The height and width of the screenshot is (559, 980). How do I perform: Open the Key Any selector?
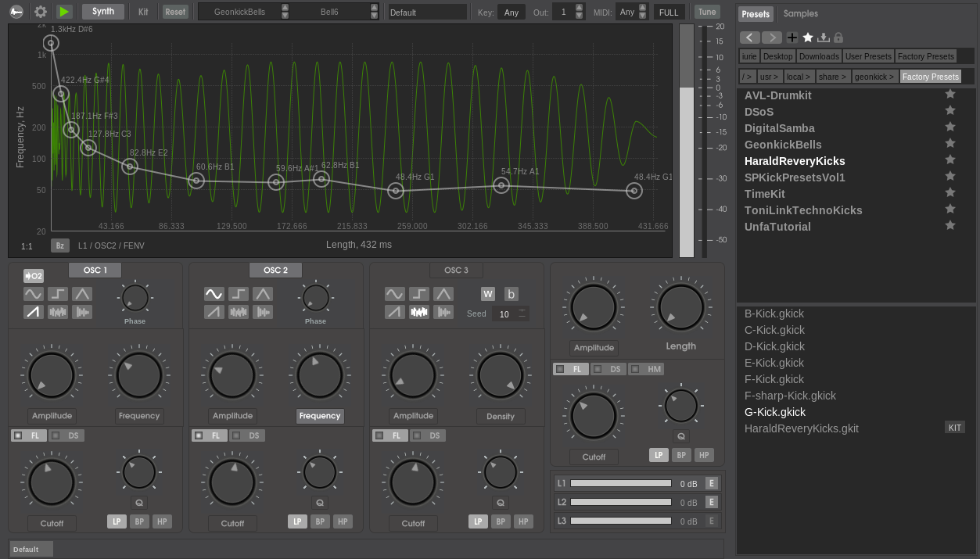[512, 13]
